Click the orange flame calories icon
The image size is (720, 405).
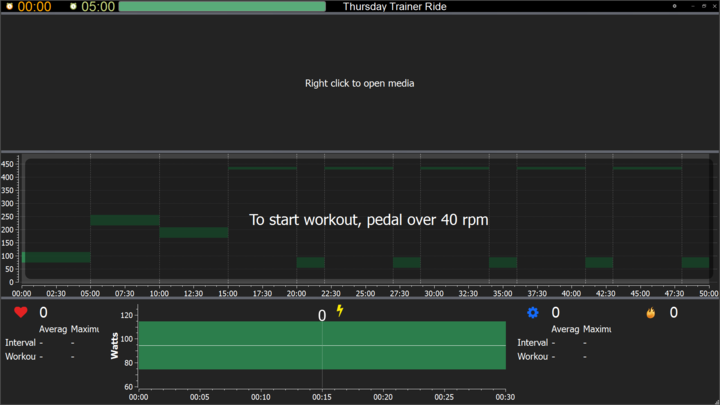point(651,313)
